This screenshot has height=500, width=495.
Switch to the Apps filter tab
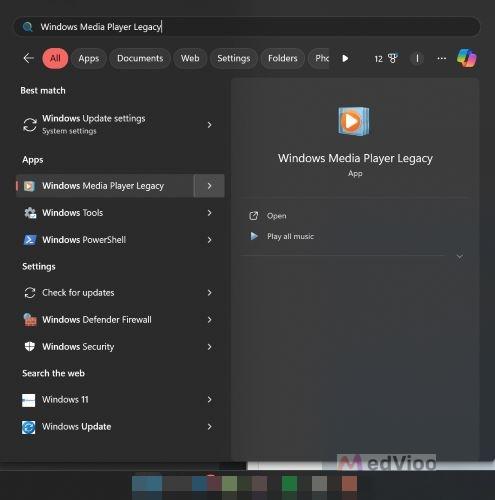89,58
